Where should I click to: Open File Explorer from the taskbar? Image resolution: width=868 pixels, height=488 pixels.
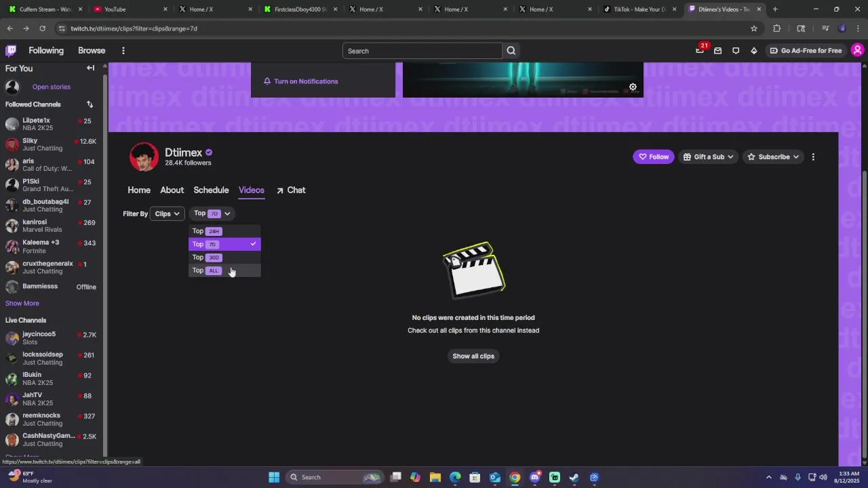pyautogui.click(x=435, y=477)
